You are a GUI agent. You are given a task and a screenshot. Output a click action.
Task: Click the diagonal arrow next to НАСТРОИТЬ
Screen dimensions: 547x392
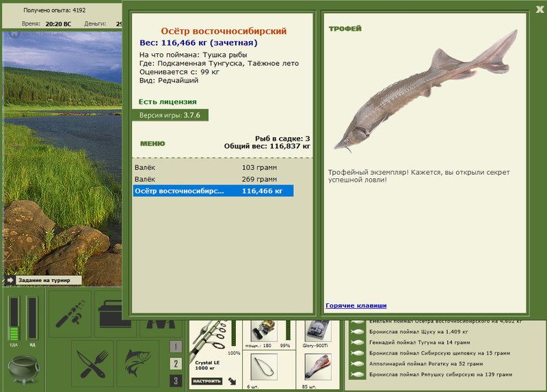pyautogui.click(x=232, y=381)
